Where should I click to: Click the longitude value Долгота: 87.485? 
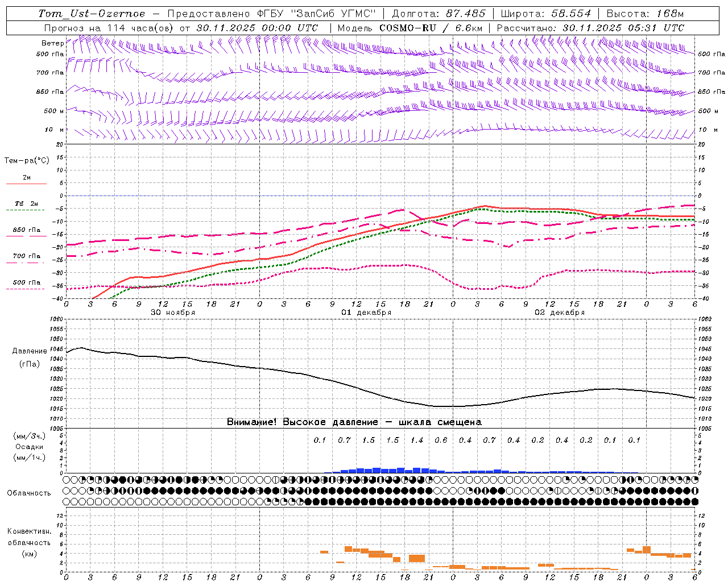pos(439,14)
